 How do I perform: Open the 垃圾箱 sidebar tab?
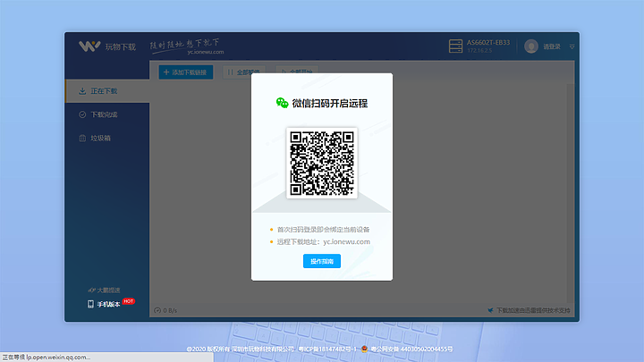(107, 138)
